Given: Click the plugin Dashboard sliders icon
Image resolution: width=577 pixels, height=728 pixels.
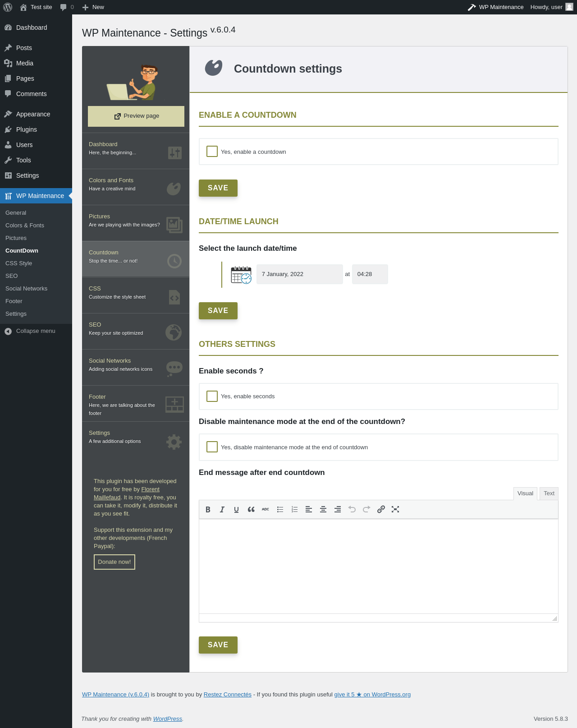Looking at the screenshot, I should 175,152.
